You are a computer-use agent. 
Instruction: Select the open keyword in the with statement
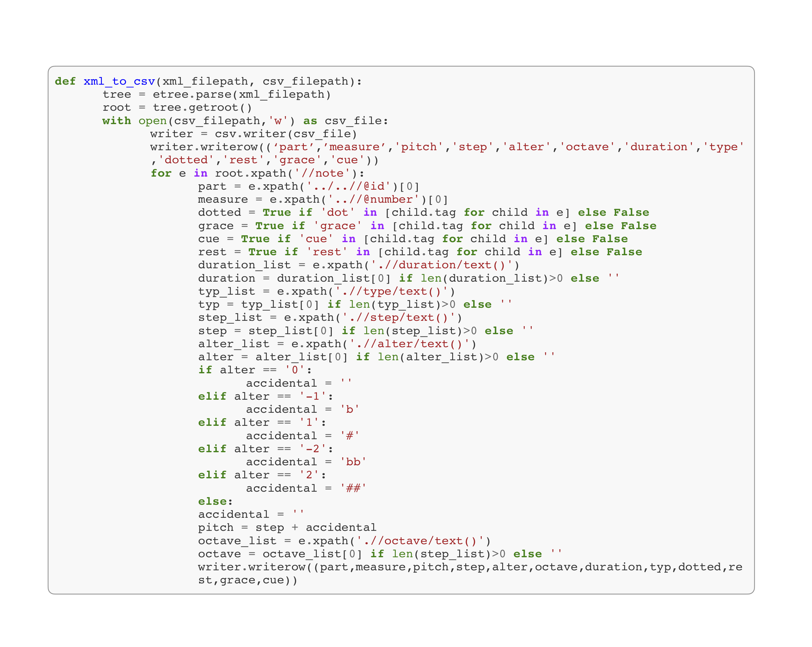tap(153, 120)
